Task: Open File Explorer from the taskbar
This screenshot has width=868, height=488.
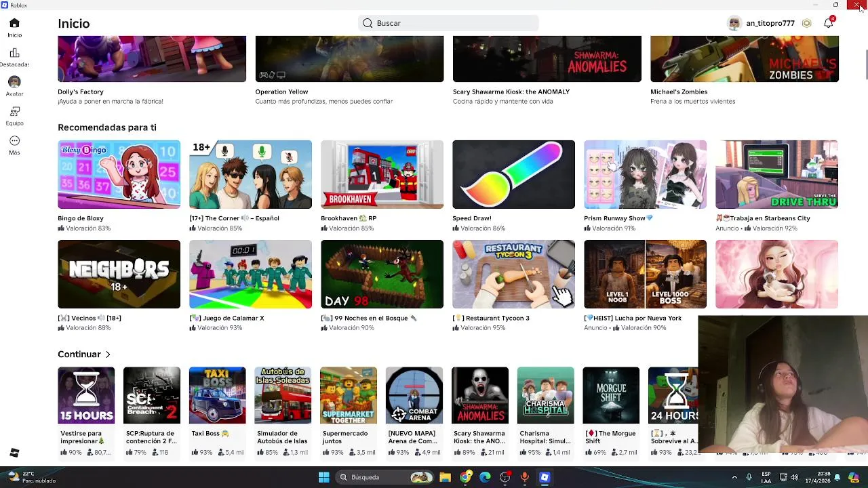Action: tap(445, 477)
